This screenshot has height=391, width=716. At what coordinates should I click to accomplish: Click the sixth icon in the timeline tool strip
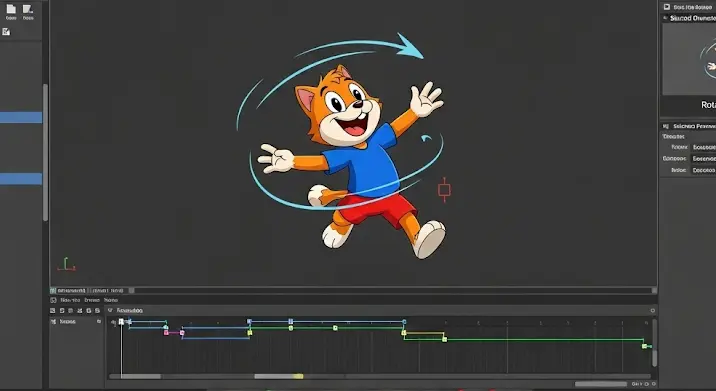point(97,311)
